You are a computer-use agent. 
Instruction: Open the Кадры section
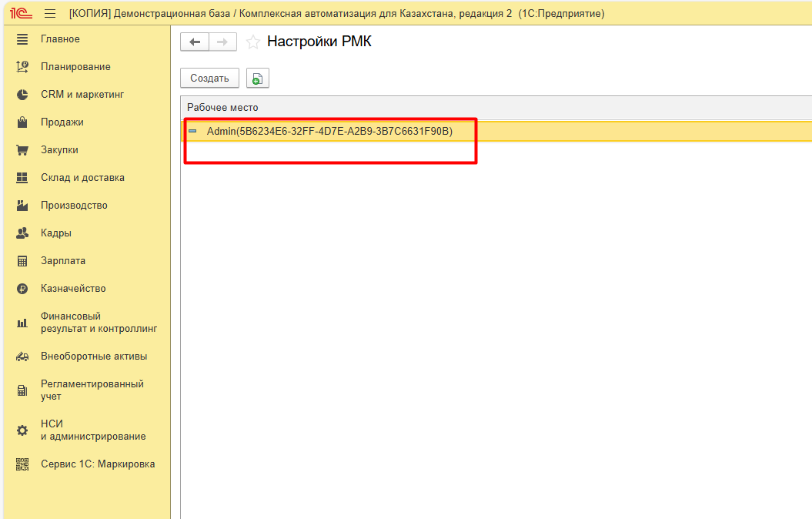(56, 233)
